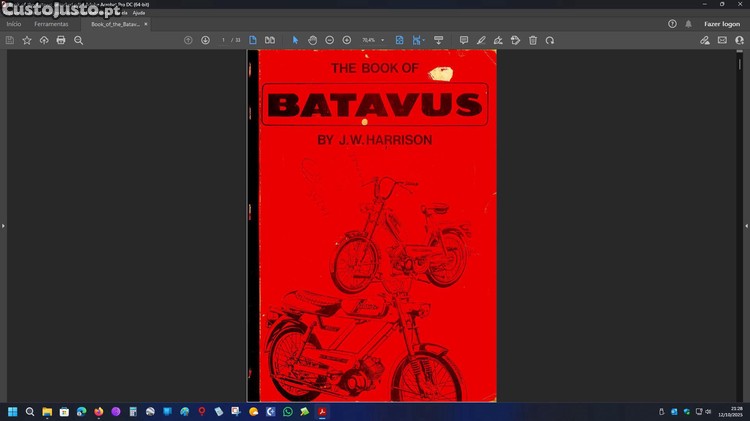Click the trash delete icon
This screenshot has width=750, height=421.
pos(533,40)
